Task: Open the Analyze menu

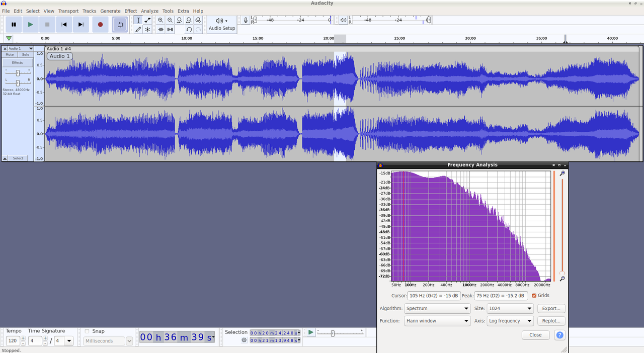Action: [149, 11]
